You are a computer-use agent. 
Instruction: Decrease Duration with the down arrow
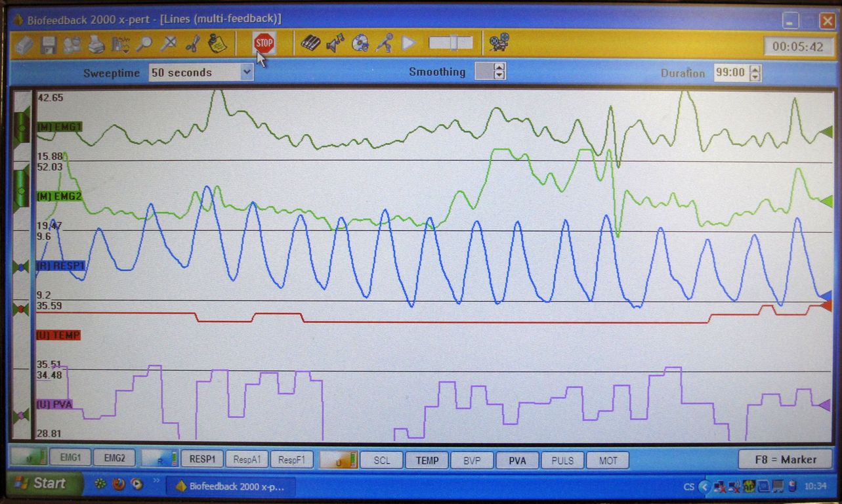click(x=755, y=77)
